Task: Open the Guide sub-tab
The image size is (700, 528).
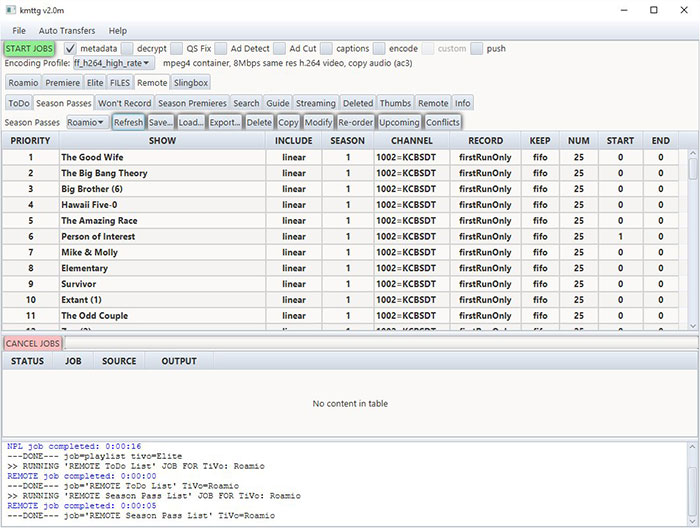Action: (278, 103)
